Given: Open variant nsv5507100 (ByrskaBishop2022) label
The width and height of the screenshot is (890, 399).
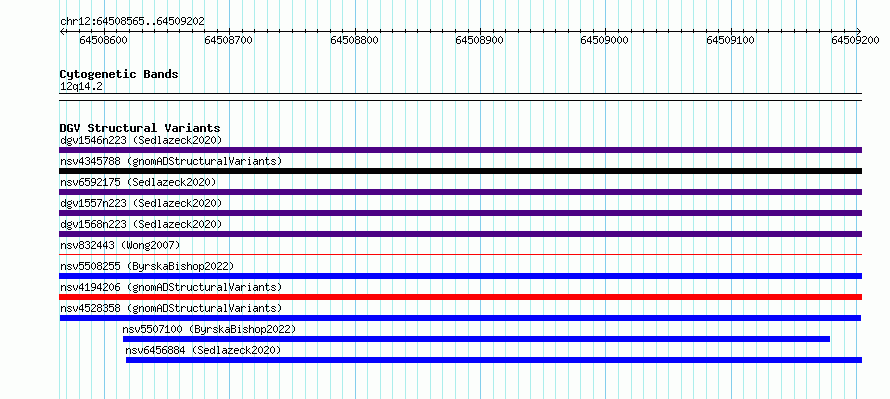Looking at the screenshot, I should [x=209, y=329].
